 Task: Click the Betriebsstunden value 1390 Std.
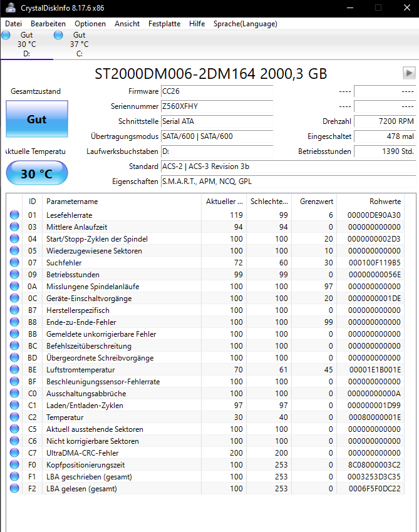click(x=385, y=151)
